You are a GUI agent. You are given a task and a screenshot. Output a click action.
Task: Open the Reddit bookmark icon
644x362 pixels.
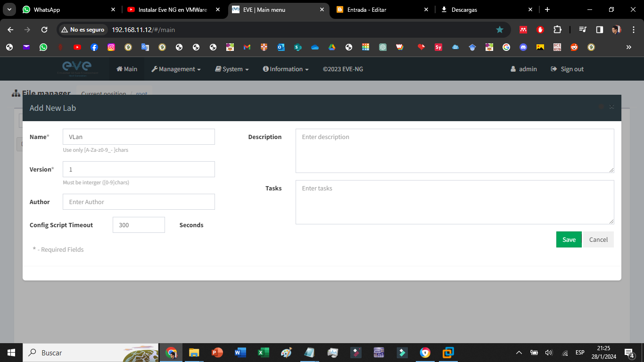point(574,47)
